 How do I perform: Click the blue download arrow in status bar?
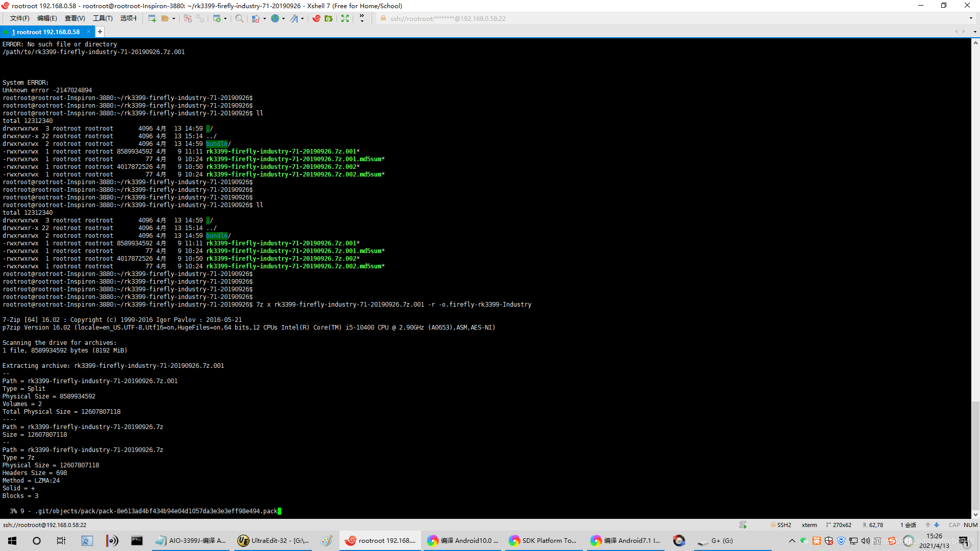pos(937,525)
